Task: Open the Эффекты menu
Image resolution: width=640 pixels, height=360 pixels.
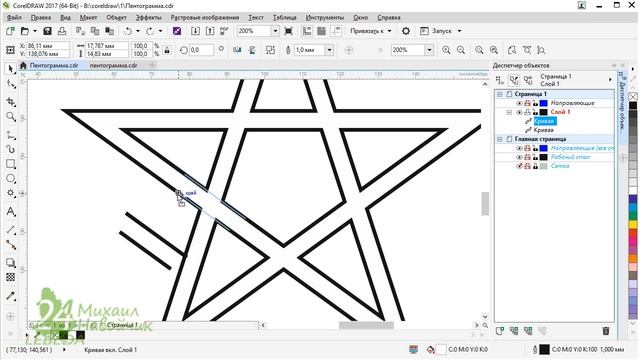Action: pos(149,18)
